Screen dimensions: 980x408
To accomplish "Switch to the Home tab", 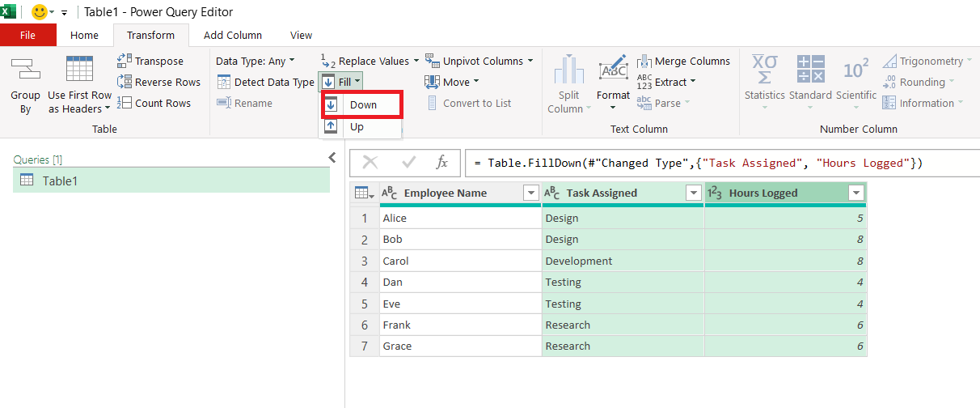I will click(84, 35).
